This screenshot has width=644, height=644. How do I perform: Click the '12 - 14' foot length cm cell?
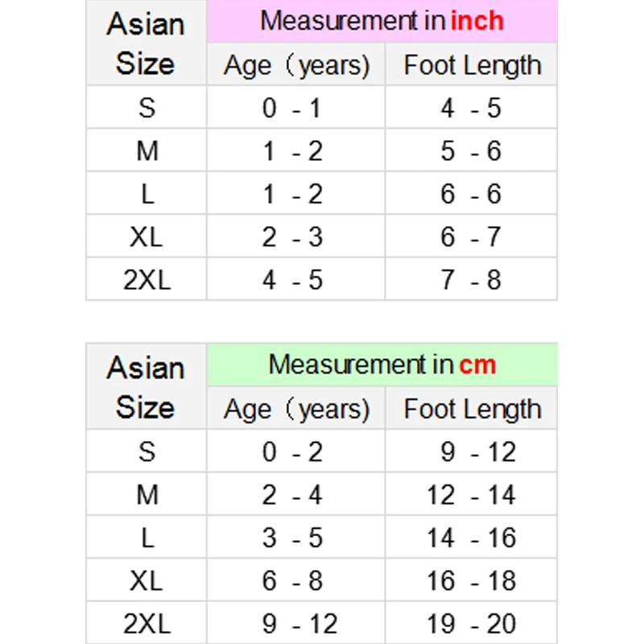(472, 494)
